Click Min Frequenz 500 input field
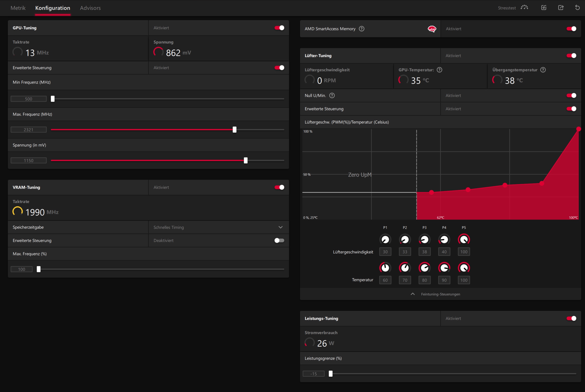The width and height of the screenshot is (585, 392). pyautogui.click(x=29, y=99)
